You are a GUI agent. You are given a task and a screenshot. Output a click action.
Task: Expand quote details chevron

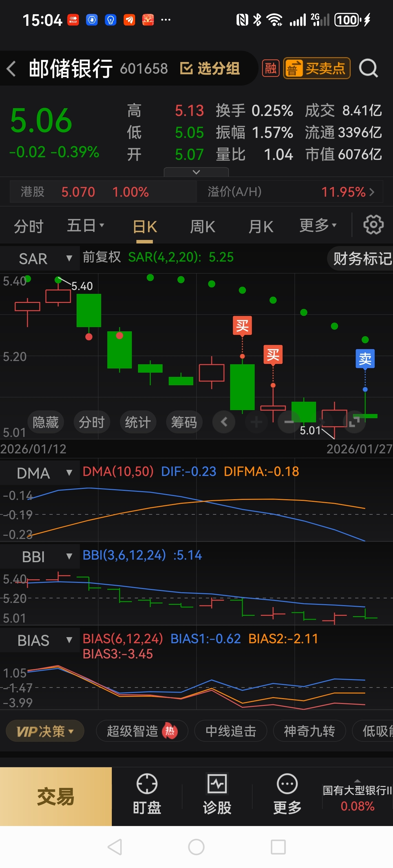pos(196,172)
